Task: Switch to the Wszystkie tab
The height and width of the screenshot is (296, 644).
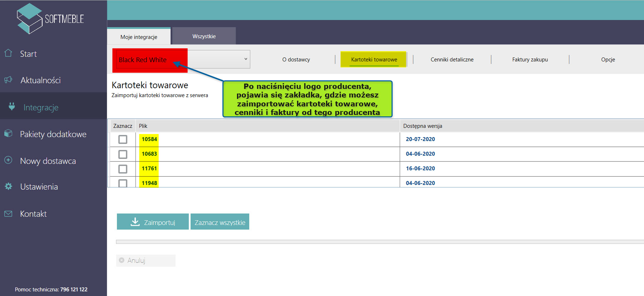Action: click(x=204, y=36)
